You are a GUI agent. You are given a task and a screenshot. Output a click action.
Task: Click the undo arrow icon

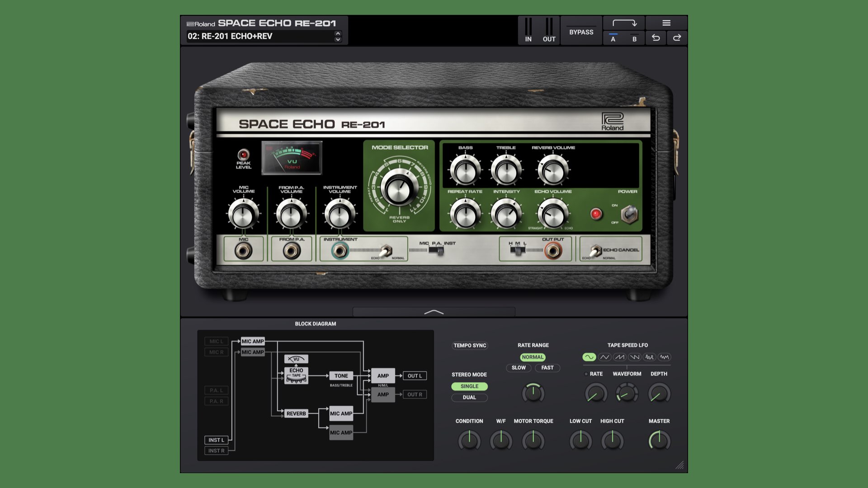[x=656, y=38]
